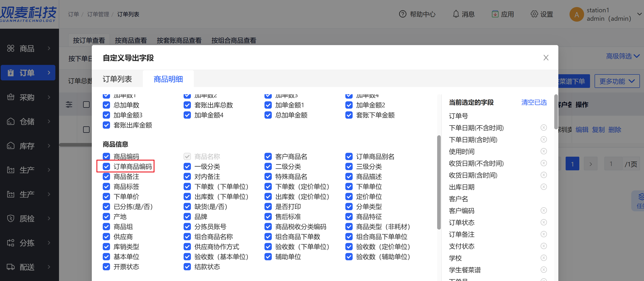Expand the 商品 sidebar menu arrow
Viewport: 644px width, 281px height.
(x=49, y=48)
